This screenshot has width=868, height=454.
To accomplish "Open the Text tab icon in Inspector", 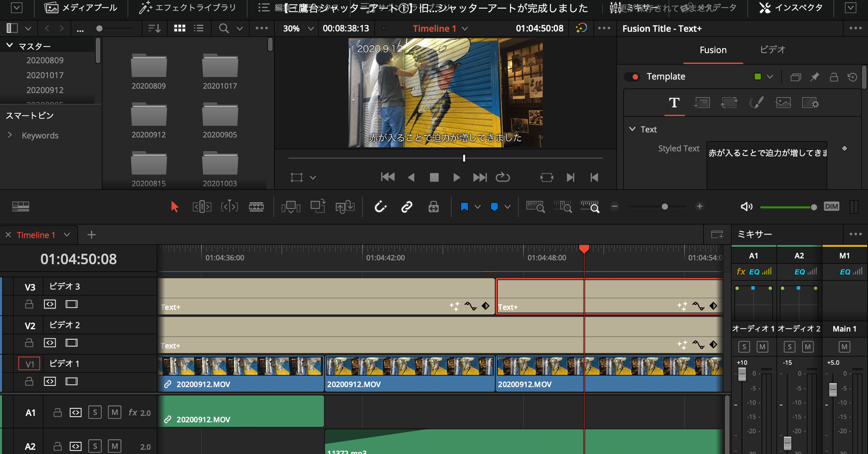I will click(674, 103).
